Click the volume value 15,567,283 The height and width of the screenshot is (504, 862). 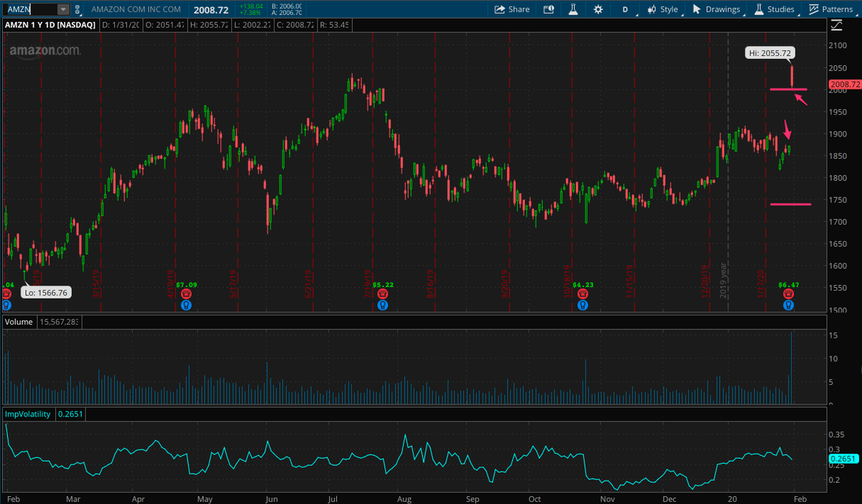(x=59, y=322)
